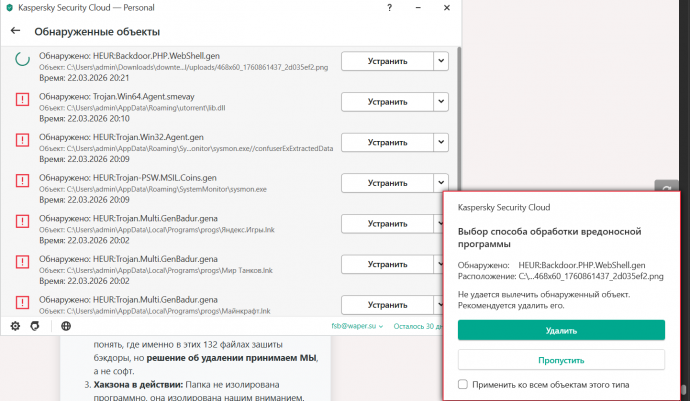The height and width of the screenshot is (401, 690).
Task: Open the fsb@waper.su account dropdown
Action: pos(355,326)
